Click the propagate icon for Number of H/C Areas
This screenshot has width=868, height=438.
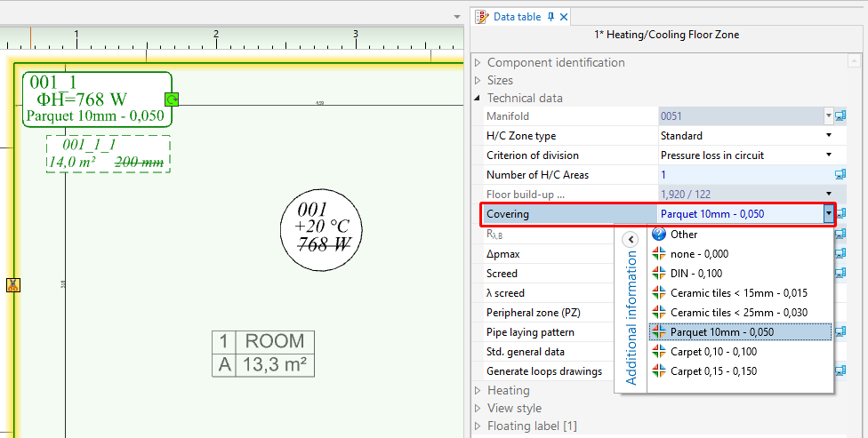pos(840,174)
